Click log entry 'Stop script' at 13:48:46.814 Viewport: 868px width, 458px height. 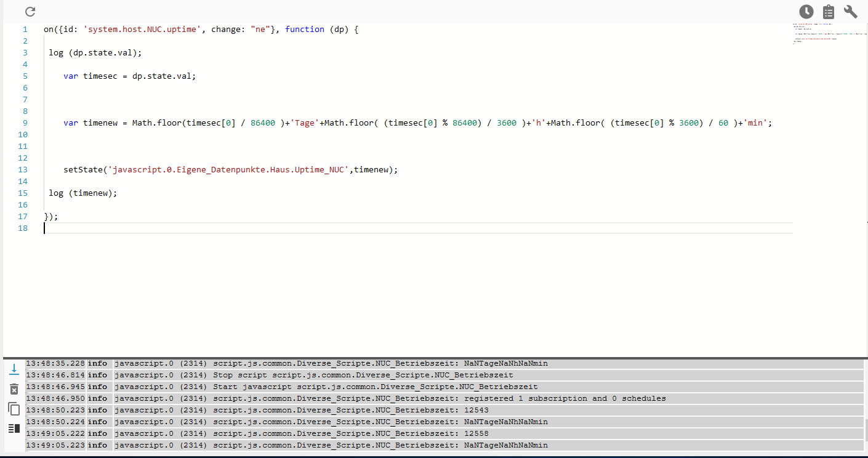point(444,375)
